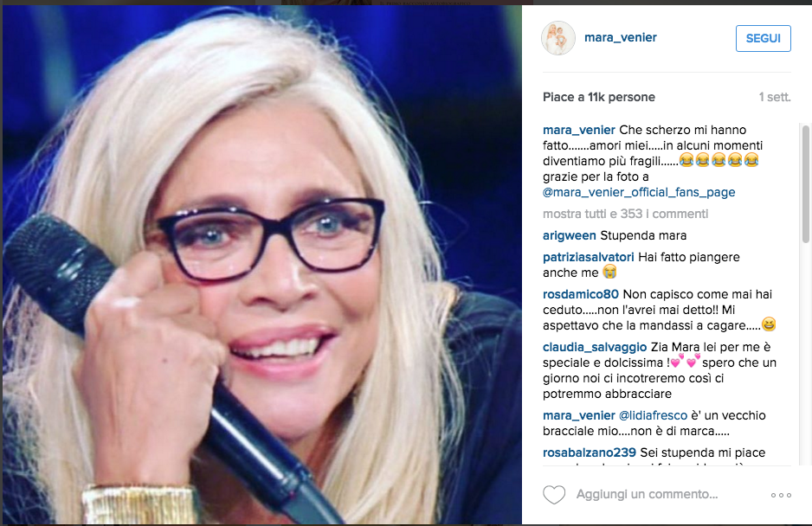Click the comments scrollbar thumb
Viewport: 812px width, 526px height.
tap(805, 183)
